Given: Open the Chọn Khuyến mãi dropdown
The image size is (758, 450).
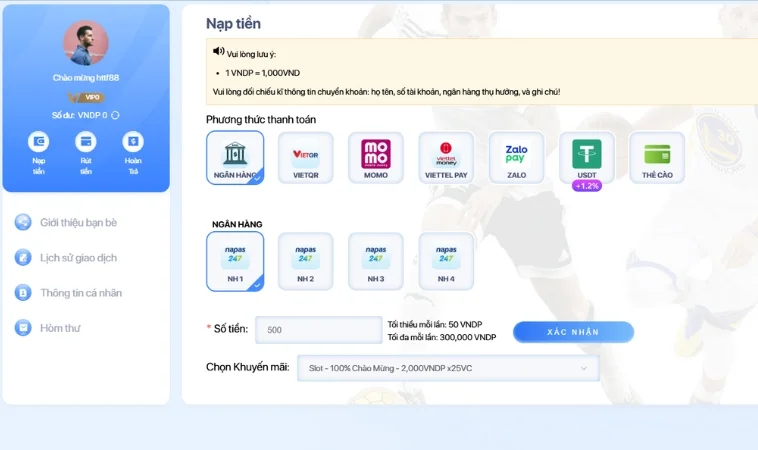Looking at the screenshot, I should [447, 368].
